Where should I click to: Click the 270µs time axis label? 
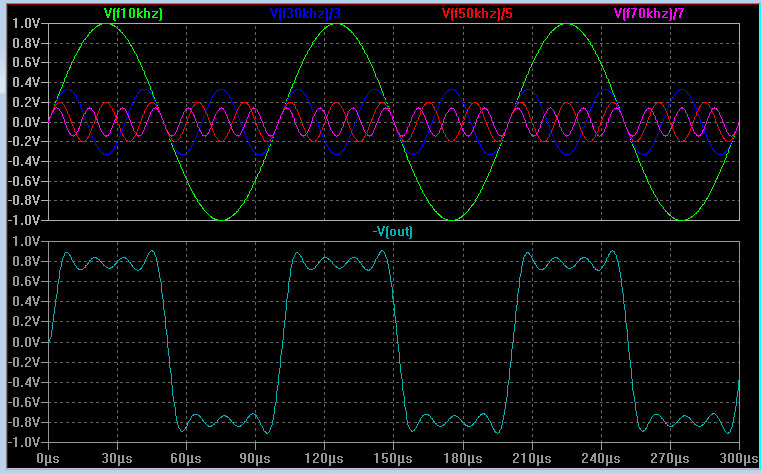pyautogui.click(x=670, y=458)
